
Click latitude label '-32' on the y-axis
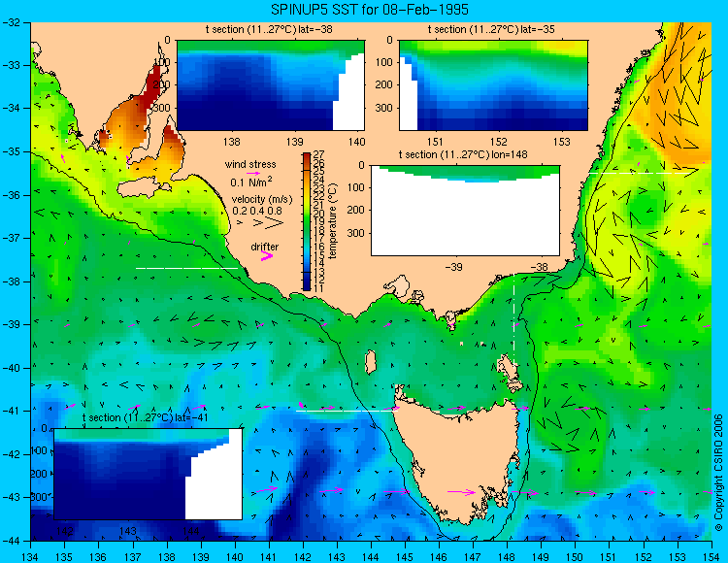click(11, 22)
